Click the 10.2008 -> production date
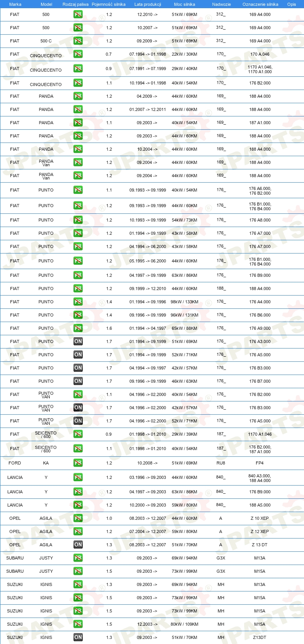This screenshot has width=304, height=644. click(147, 463)
